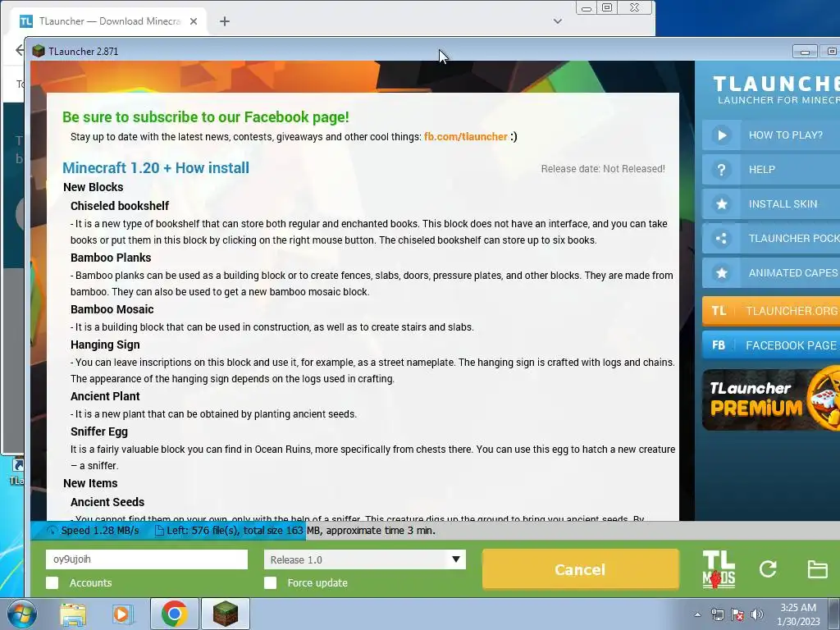Image resolution: width=840 pixels, height=630 pixels.
Task: Show hidden tray icons arrow
Action: [697, 614]
